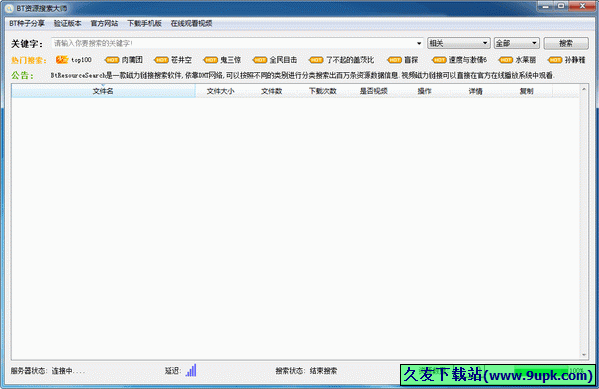The width and height of the screenshot is (599, 389).
Task: Minimize the BT资源搜索大师 window
Action: 546,6
